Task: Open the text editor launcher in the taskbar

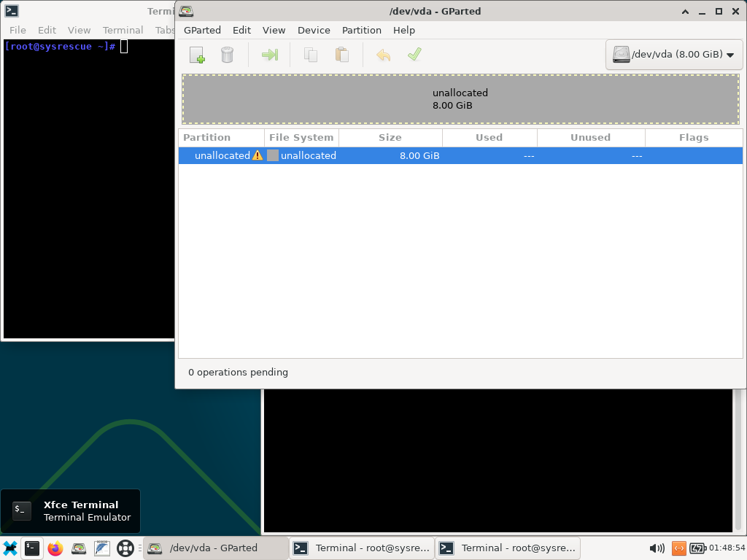Action: coord(102,548)
